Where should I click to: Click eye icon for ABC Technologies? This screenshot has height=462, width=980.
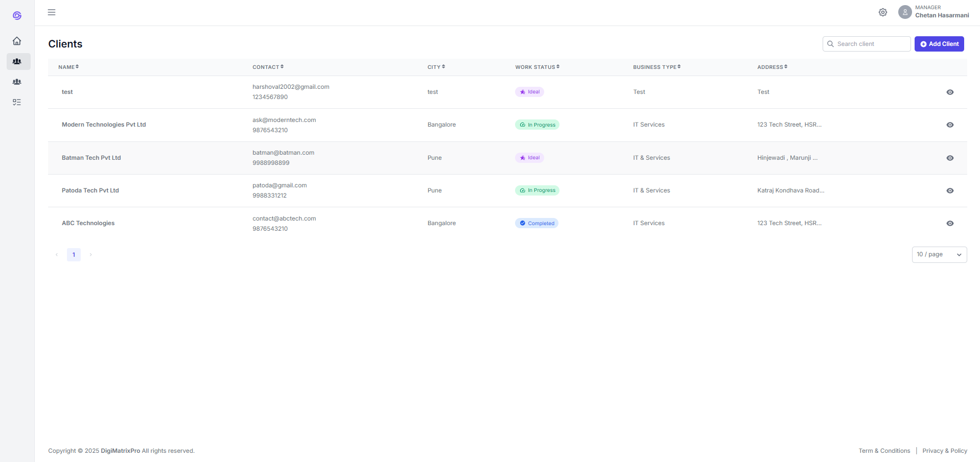point(949,224)
